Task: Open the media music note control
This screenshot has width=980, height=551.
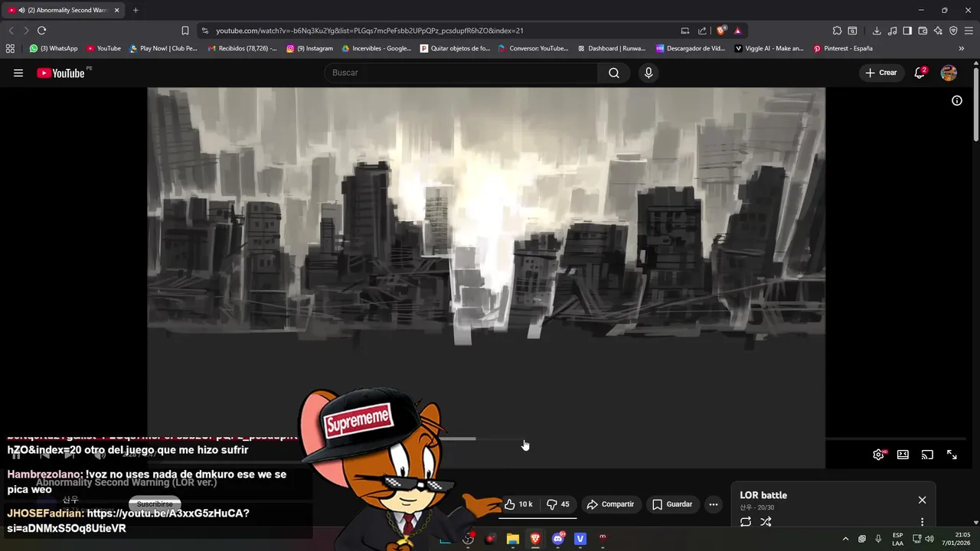Action: (x=892, y=31)
